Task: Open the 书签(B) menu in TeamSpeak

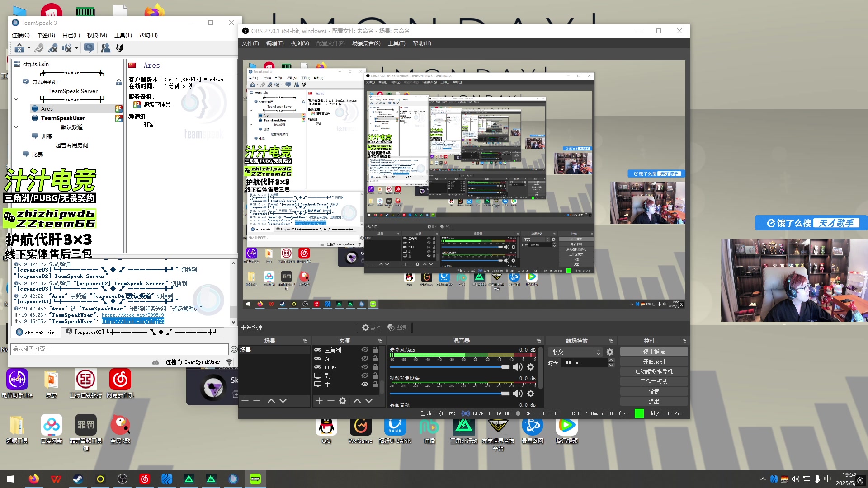Action: (46, 35)
